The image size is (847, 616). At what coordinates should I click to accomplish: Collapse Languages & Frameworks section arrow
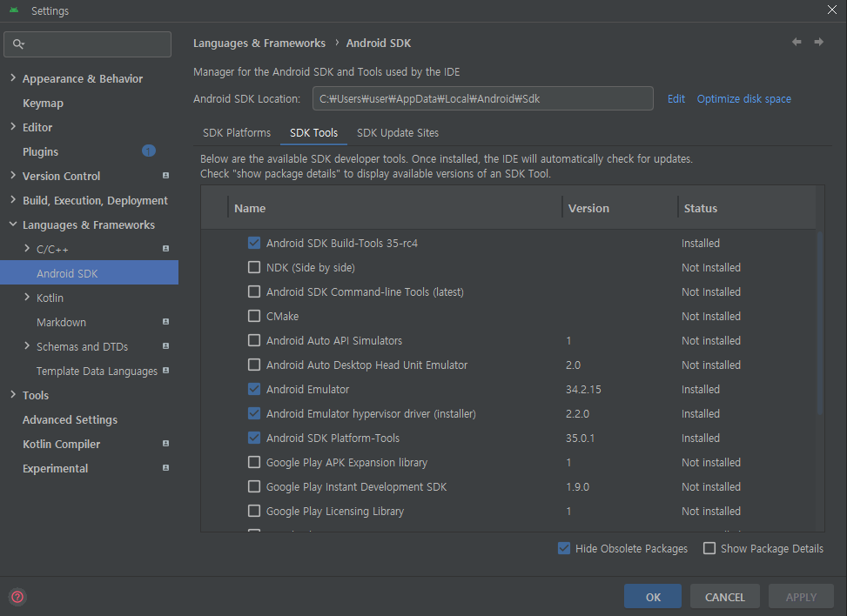click(x=13, y=224)
